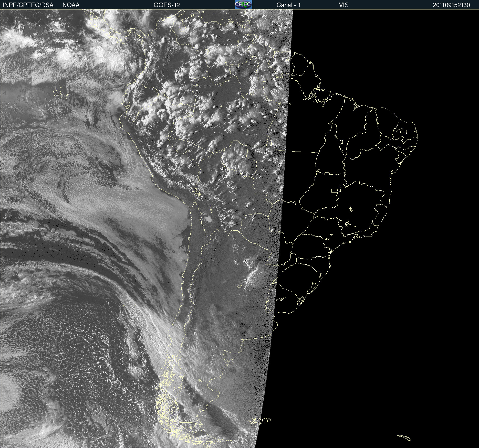Click the 201109152130 timestamp text
This screenshot has height=448, width=479.
[451, 5]
